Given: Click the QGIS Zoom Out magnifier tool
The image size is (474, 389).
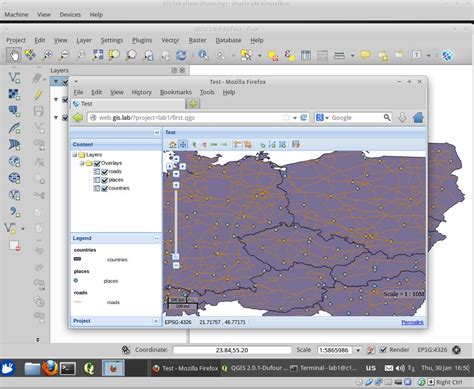Looking at the screenshot, I should click(x=64, y=55).
